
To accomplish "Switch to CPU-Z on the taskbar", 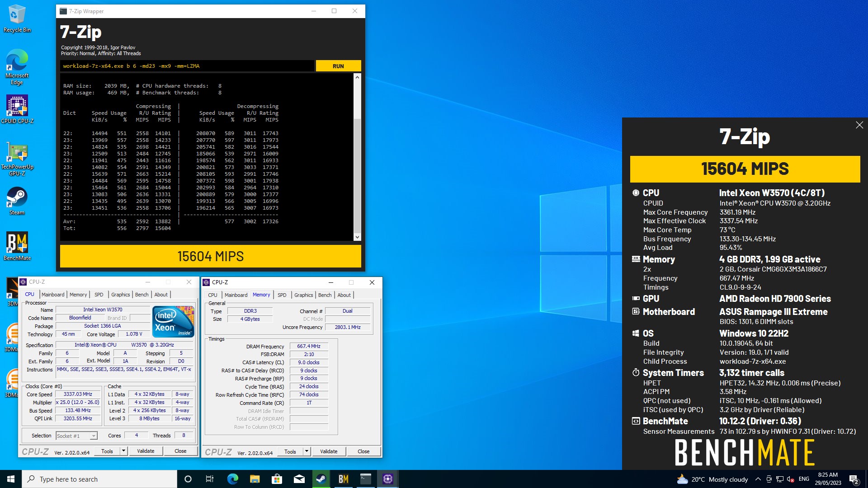I will (387, 479).
